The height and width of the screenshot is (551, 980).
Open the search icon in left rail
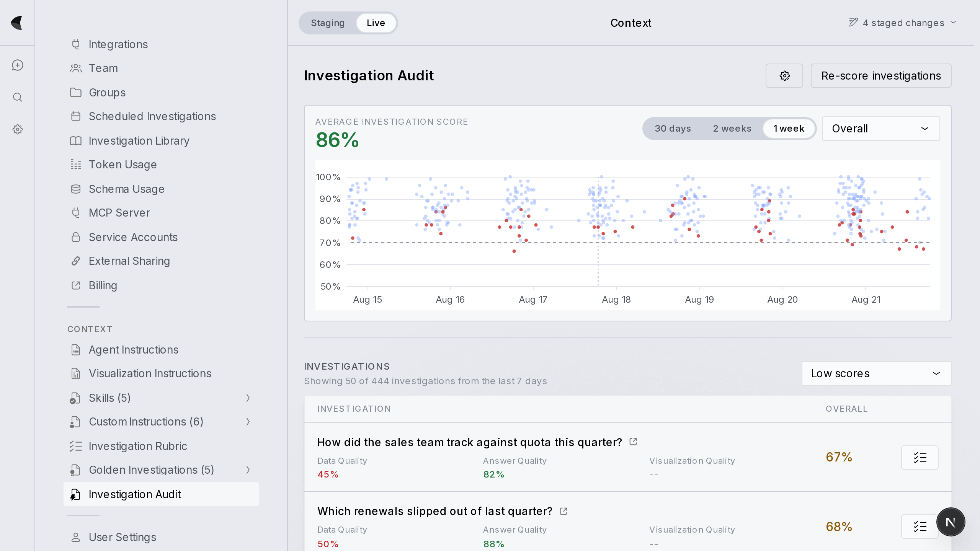(x=18, y=97)
